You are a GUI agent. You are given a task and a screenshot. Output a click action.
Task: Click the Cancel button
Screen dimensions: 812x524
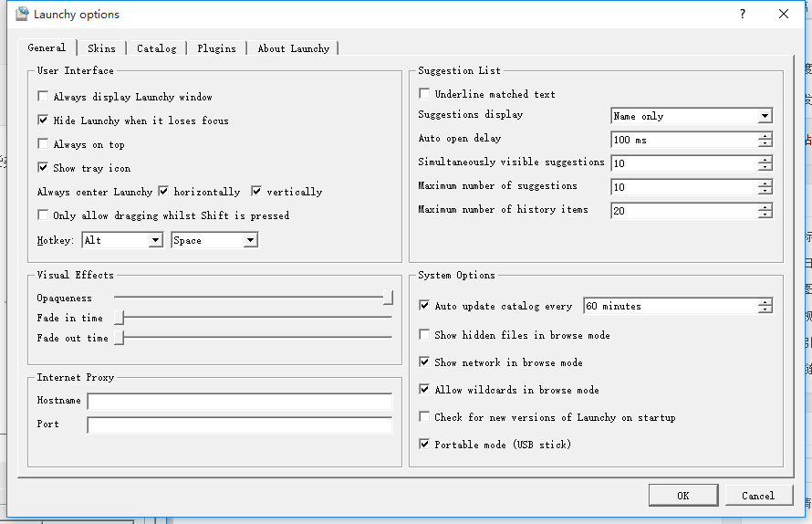[758, 496]
